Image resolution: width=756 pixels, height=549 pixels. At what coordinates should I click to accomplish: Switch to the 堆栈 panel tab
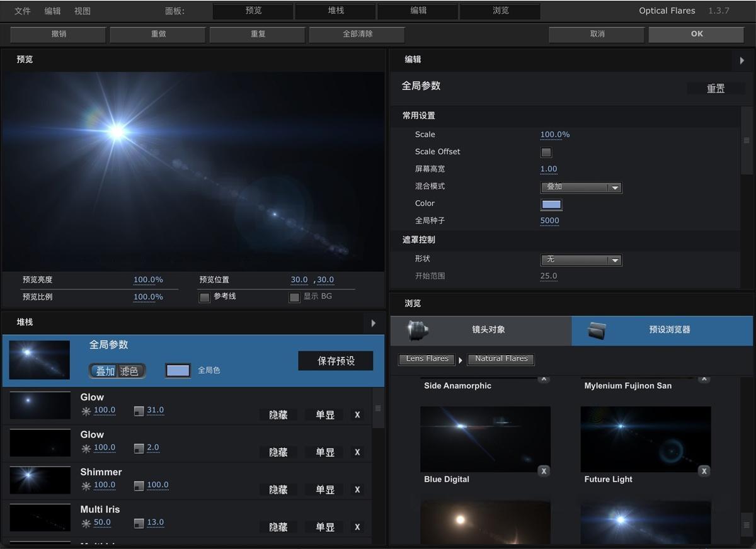335,11
